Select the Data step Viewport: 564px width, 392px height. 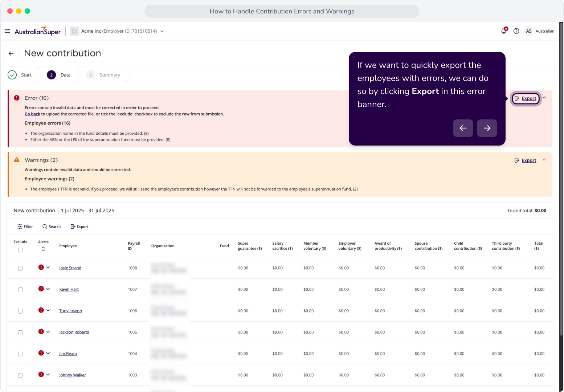[59, 75]
